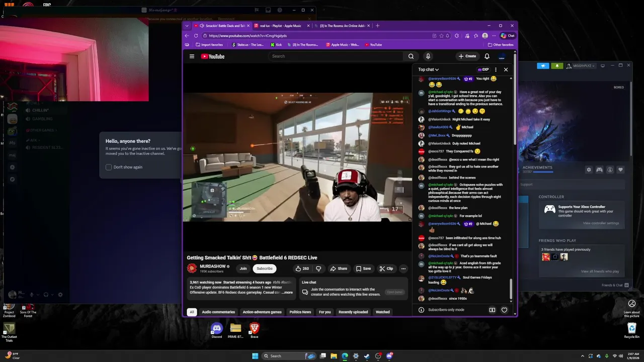644x362 pixels.
Task: Open the browser tab list chevron
Action: tap(187, 26)
